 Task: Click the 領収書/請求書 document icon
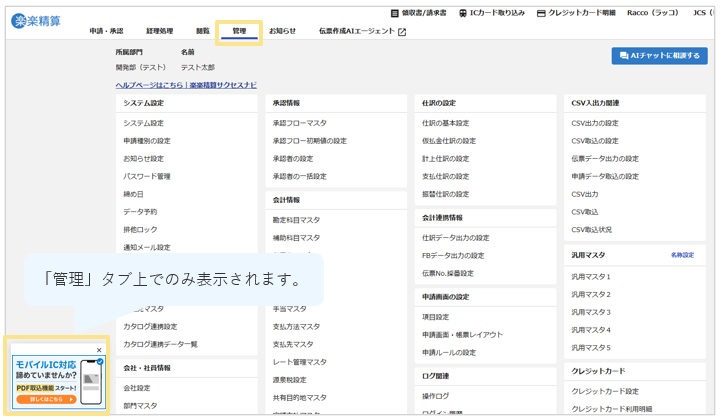(x=395, y=13)
